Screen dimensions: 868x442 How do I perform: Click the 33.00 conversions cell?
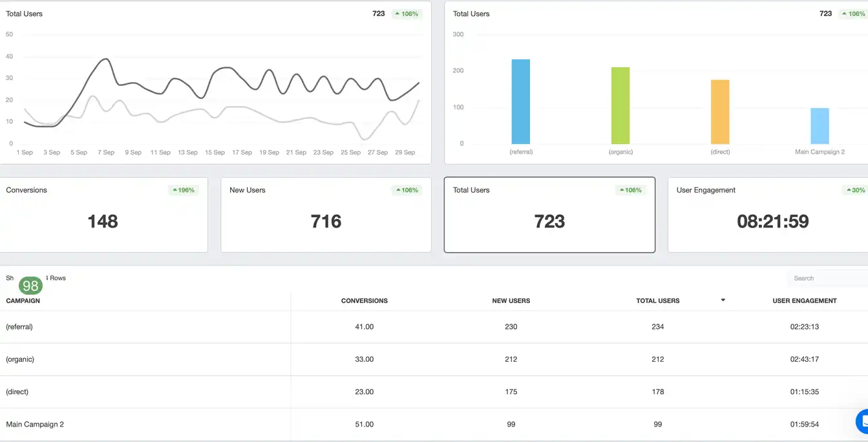click(365, 359)
